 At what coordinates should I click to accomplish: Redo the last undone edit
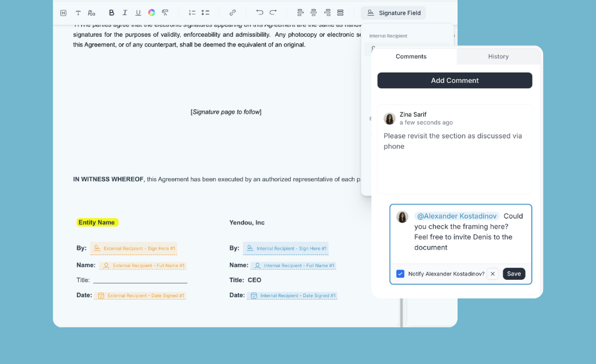coord(273,13)
